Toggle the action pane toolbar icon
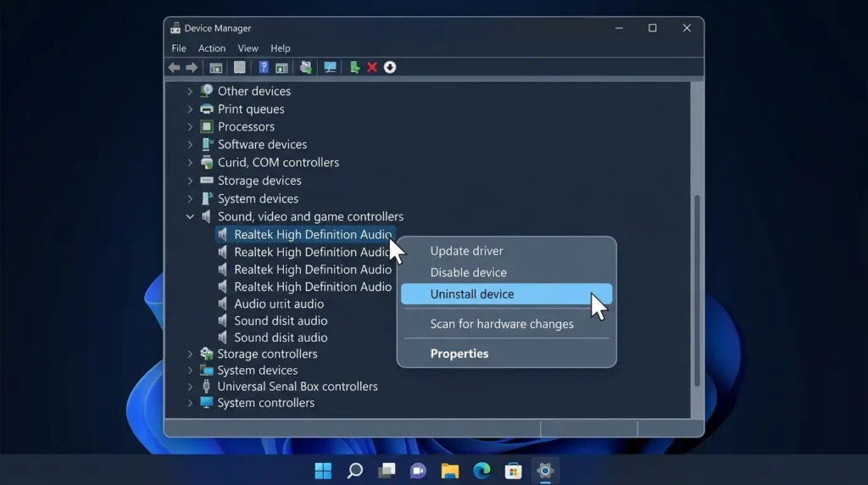This screenshot has height=485, width=868. 281,68
